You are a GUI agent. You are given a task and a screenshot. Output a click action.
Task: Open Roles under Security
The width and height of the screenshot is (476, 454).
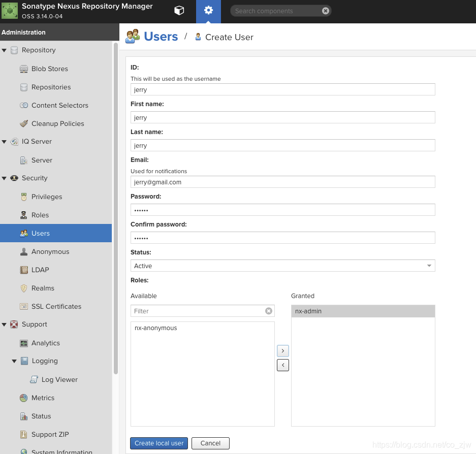[40, 215]
